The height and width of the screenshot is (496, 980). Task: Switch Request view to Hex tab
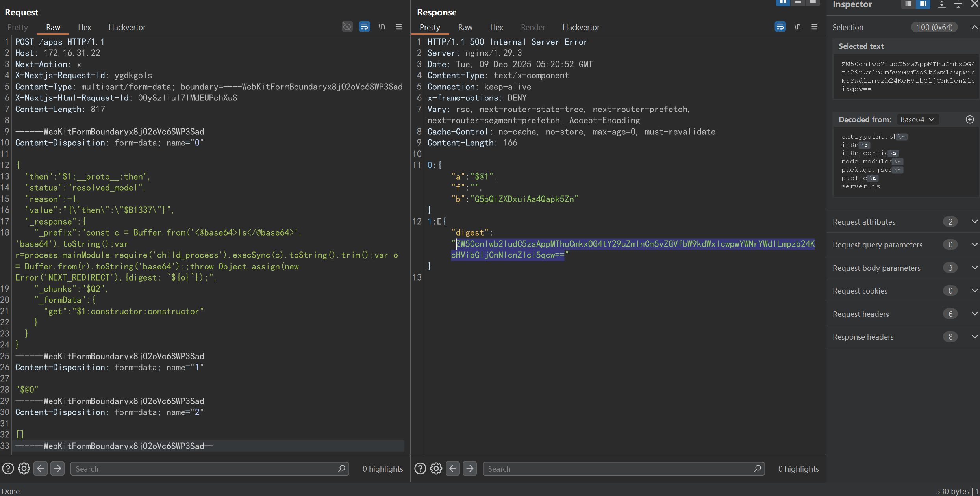84,27
